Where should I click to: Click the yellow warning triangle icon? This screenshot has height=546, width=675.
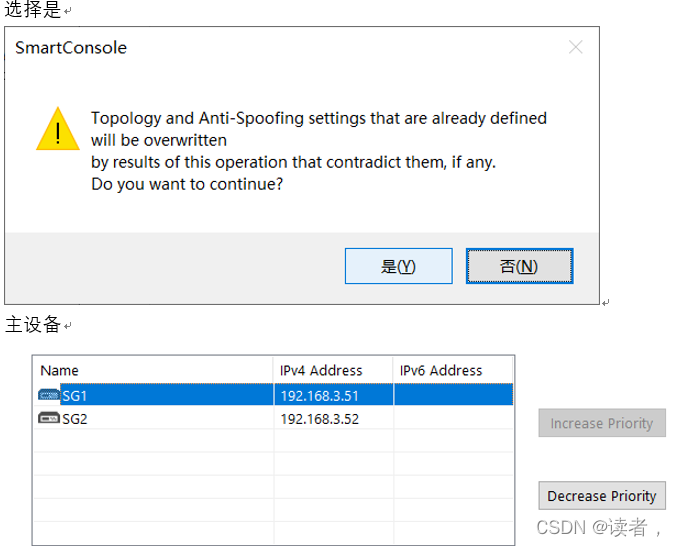(58, 129)
